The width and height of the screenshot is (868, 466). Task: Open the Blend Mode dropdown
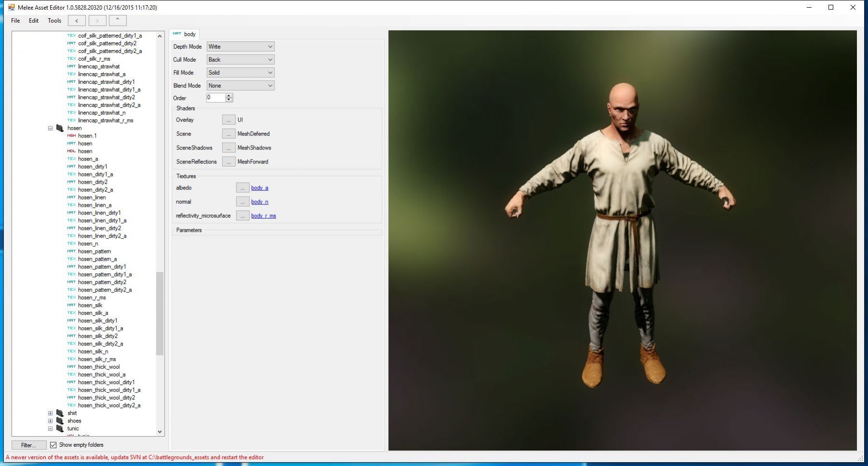point(240,86)
